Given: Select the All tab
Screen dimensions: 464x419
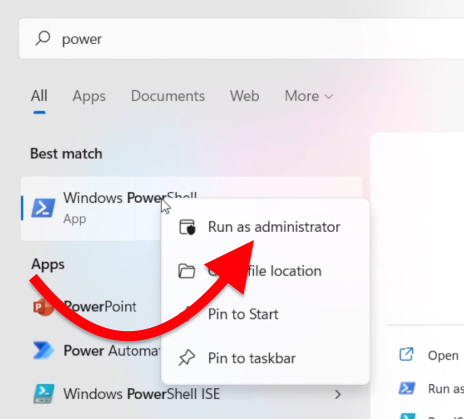Looking at the screenshot, I should tap(39, 96).
